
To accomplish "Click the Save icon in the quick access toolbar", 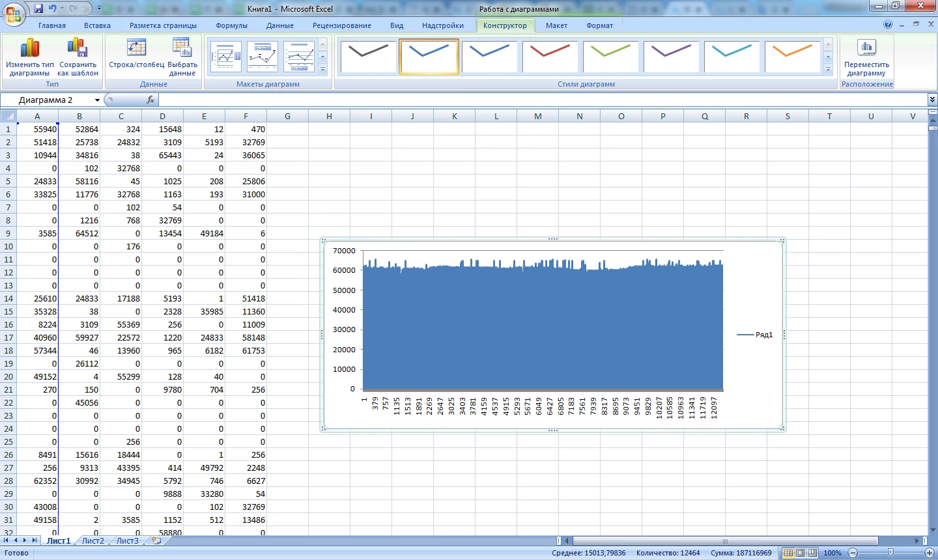I will pyautogui.click(x=38, y=8).
